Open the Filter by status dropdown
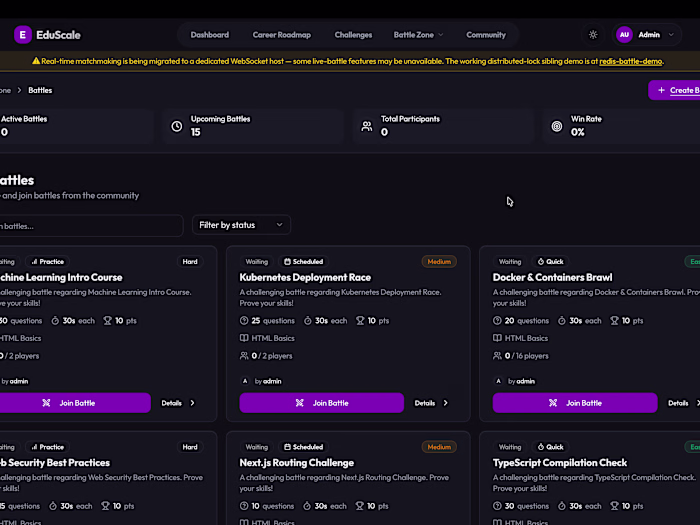Viewport: 700px width, 525px height. (241, 225)
